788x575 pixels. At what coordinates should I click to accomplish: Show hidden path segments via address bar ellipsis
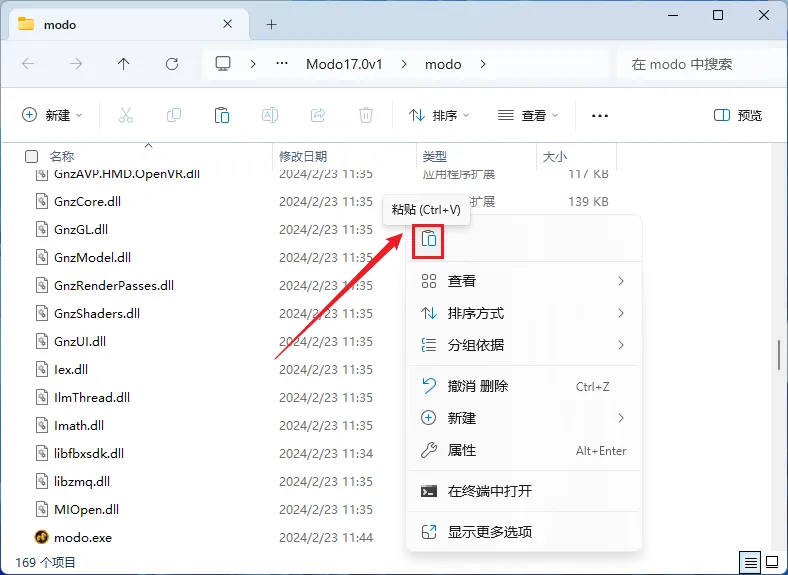[282, 63]
